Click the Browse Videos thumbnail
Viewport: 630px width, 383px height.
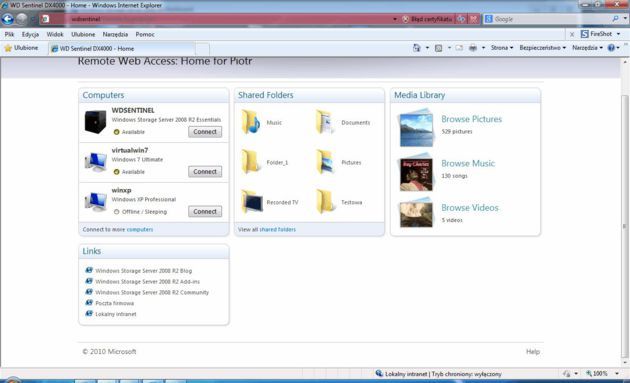[416, 214]
